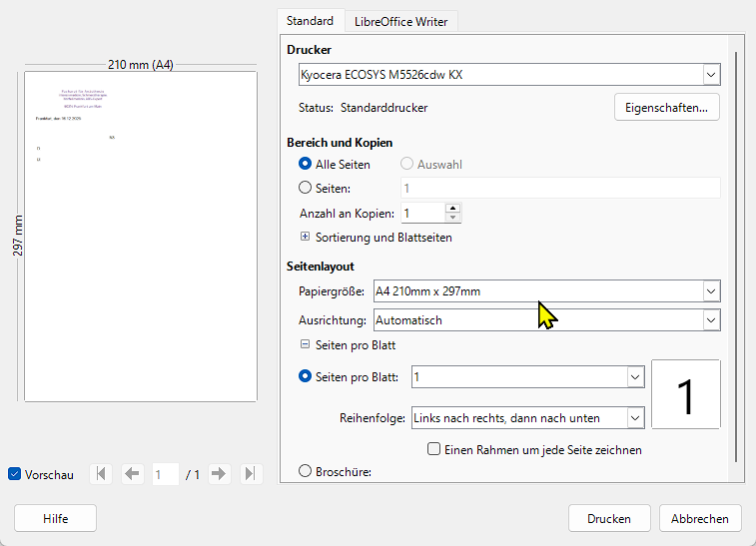The width and height of the screenshot is (756, 546).
Task: Open the Ausrichtung dropdown
Action: 546,320
